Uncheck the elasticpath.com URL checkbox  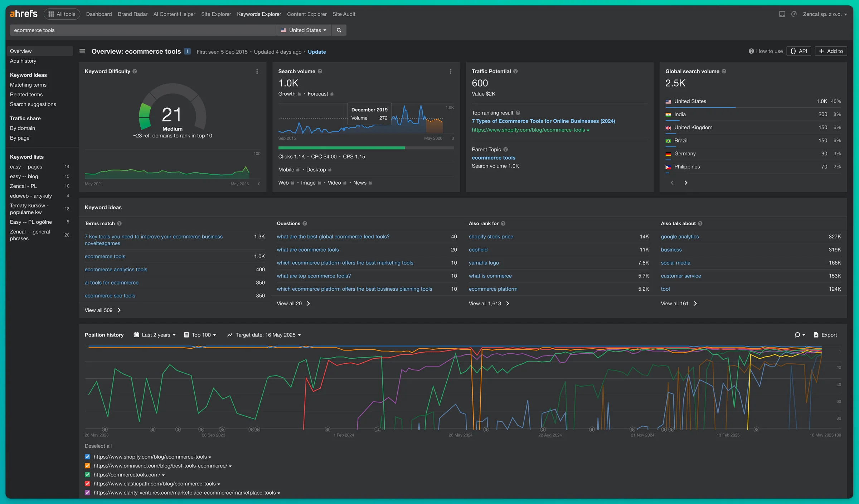point(87,484)
